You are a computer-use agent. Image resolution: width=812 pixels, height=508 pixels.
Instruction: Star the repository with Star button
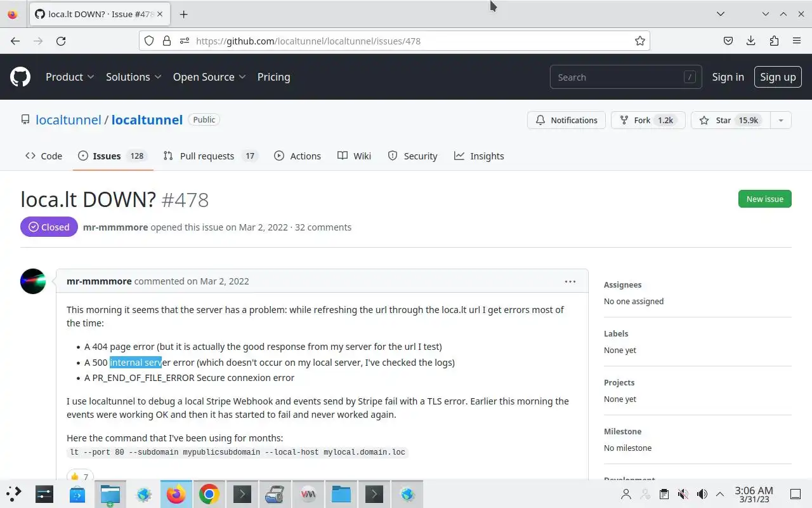731,120
